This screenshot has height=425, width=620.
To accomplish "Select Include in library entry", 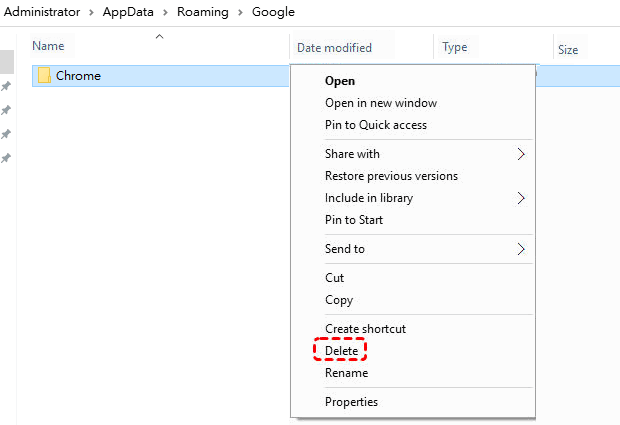I will (x=369, y=198).
